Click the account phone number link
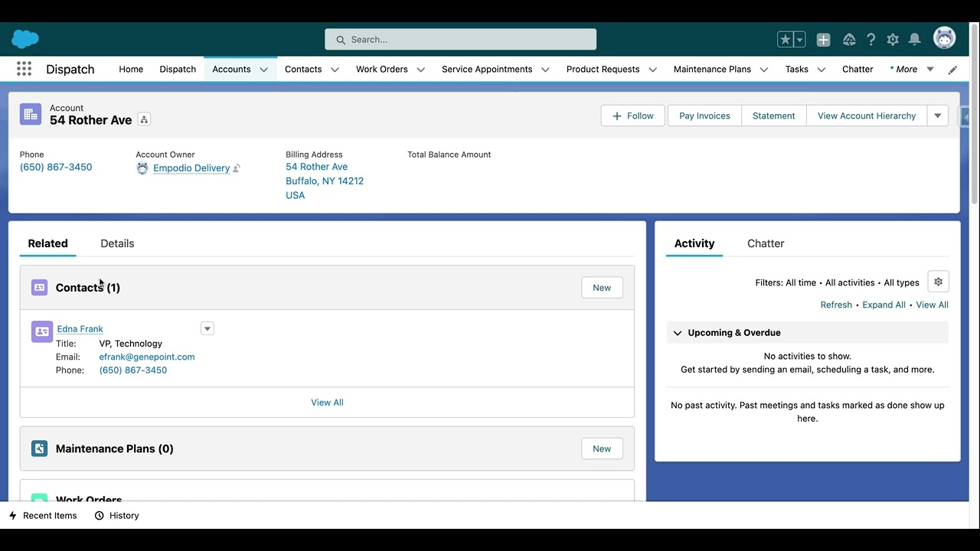 56,167
